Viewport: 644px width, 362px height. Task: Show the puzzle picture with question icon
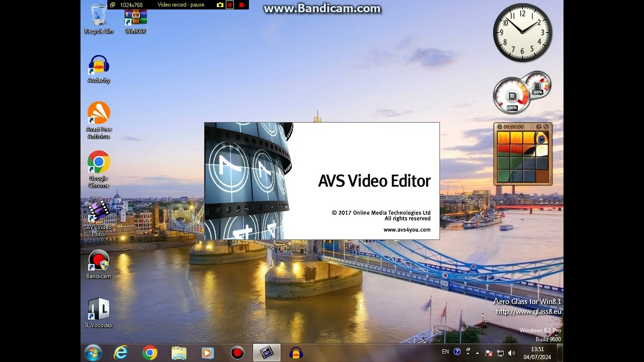(x=539, y=127)
